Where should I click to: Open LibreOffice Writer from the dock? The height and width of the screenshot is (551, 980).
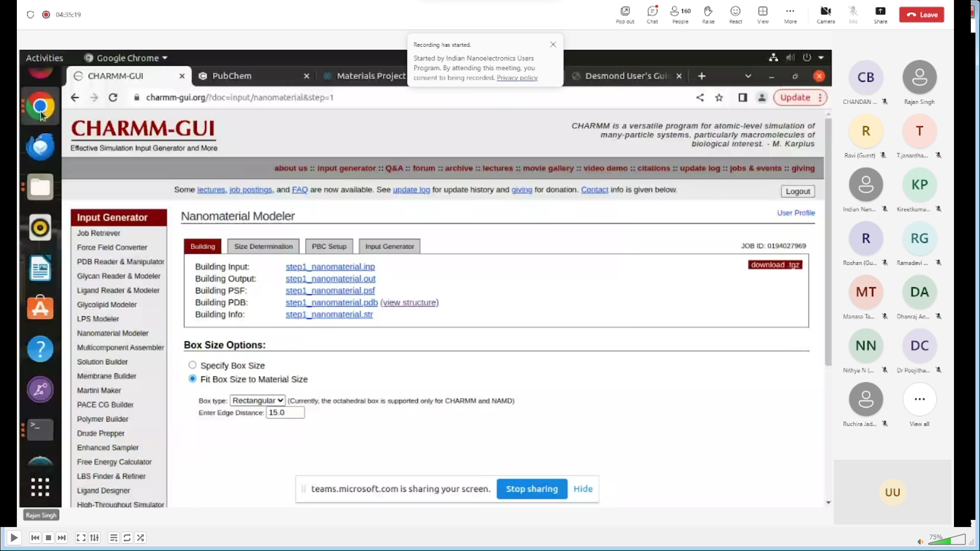pyautogui.click(x=40, y=268)
